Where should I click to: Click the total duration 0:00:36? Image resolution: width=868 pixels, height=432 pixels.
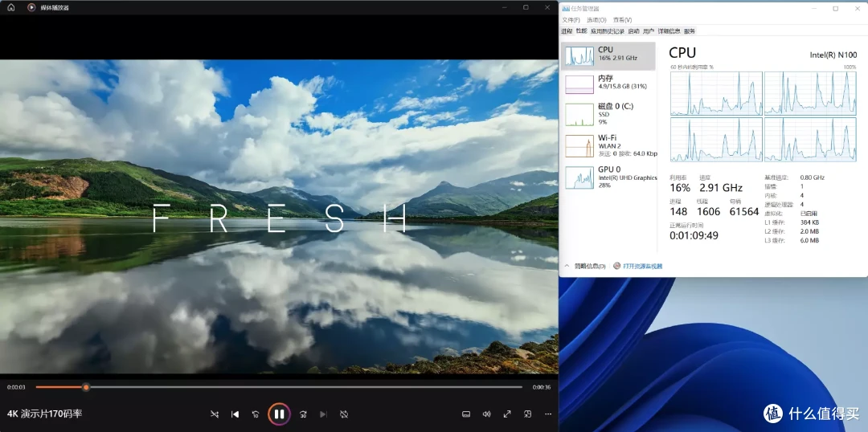tap(542, 387)
